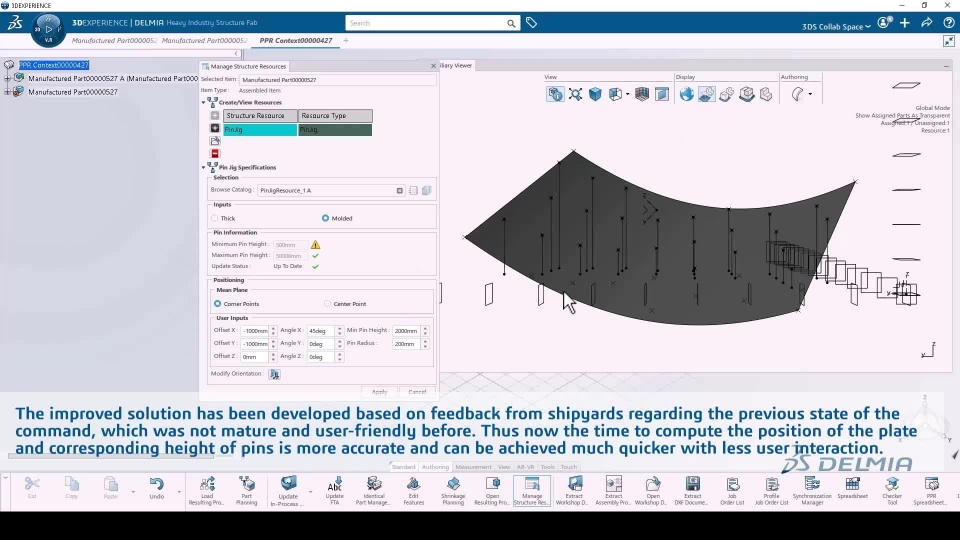Select PPR Context00000427 tree root
The height and width of the screenshot is (540, 960).
coord(54,65)
